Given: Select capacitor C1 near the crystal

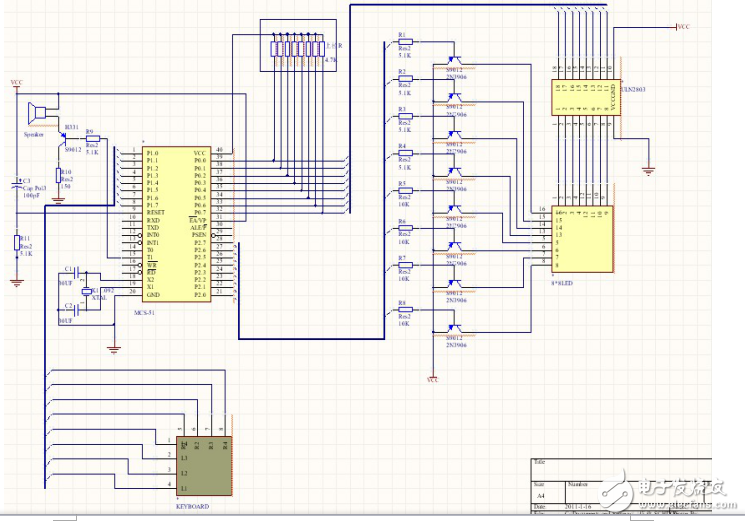Looking at the screenshot, I should click(73, 270).
